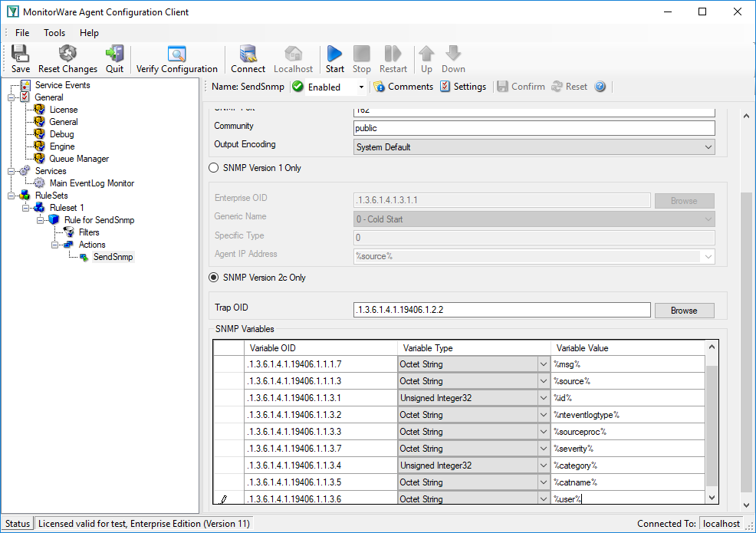The height and width of the screenshot is (533, 756).
Task: Click the %user% variable value cell
Action: click(628, 498)
